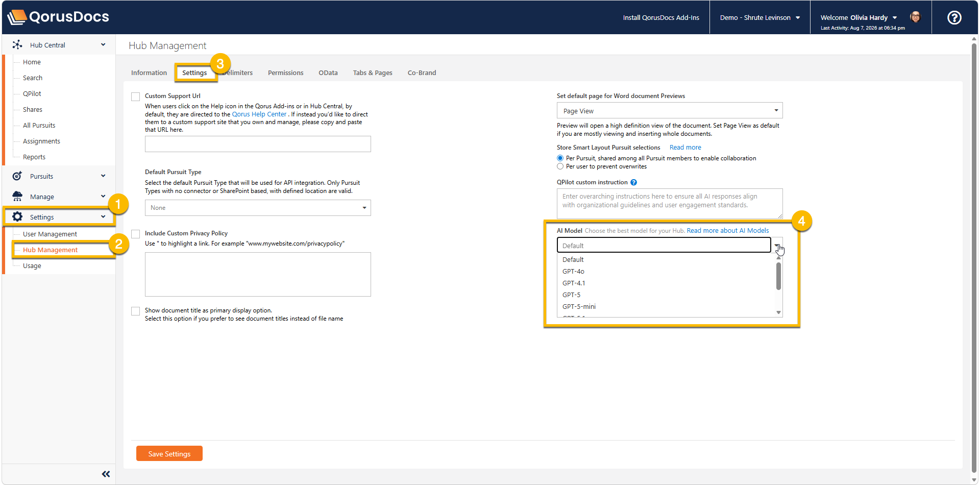The image size is (980, 485).
Task: Check Show document title as primary display
Action: coord(136,311)
